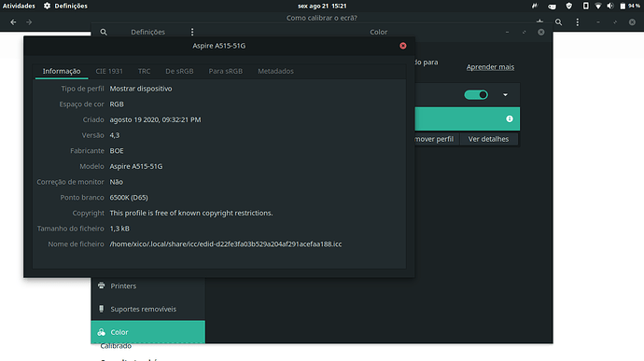Toggle the display color management switch
The image size is (644, 361).
tap(476, 95)
